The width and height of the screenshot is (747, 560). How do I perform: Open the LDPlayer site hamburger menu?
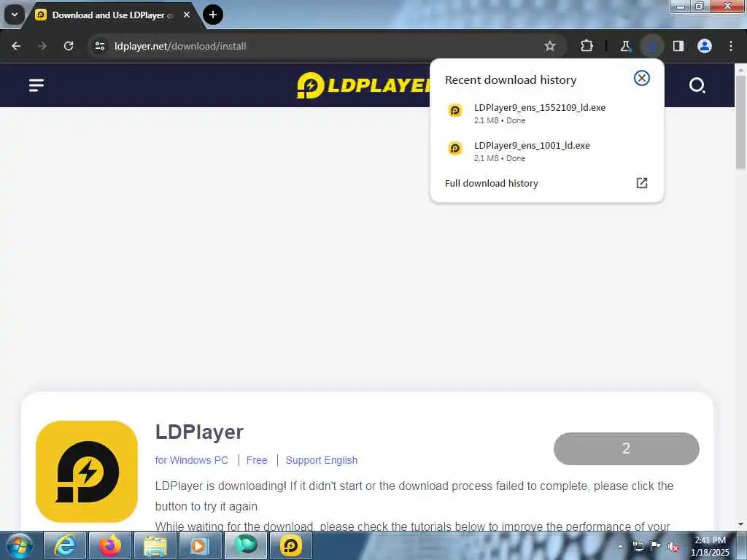click(36, 85)
